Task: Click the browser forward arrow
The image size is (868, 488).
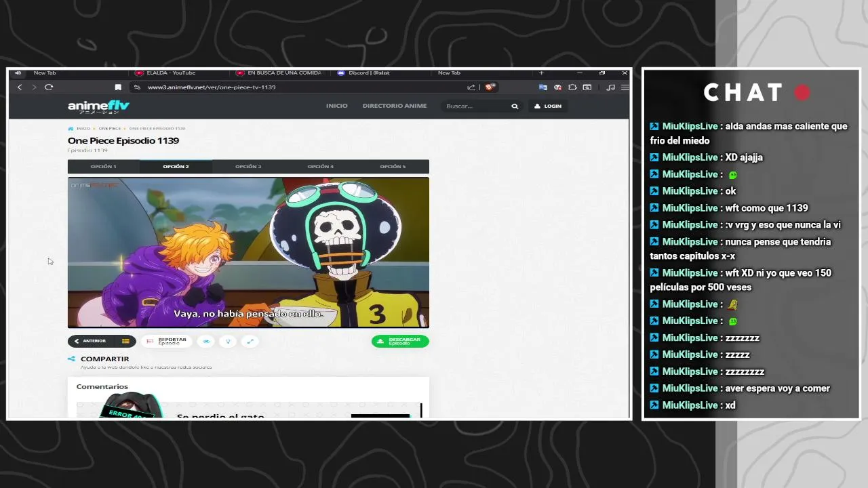Action: point(34,87)
